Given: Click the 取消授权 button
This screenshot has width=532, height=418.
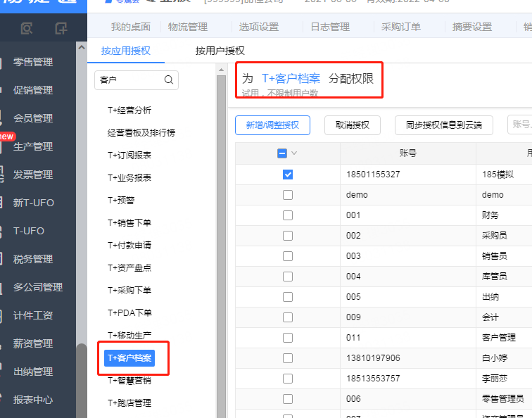Looking at the screenshot, I should point(352,125).
